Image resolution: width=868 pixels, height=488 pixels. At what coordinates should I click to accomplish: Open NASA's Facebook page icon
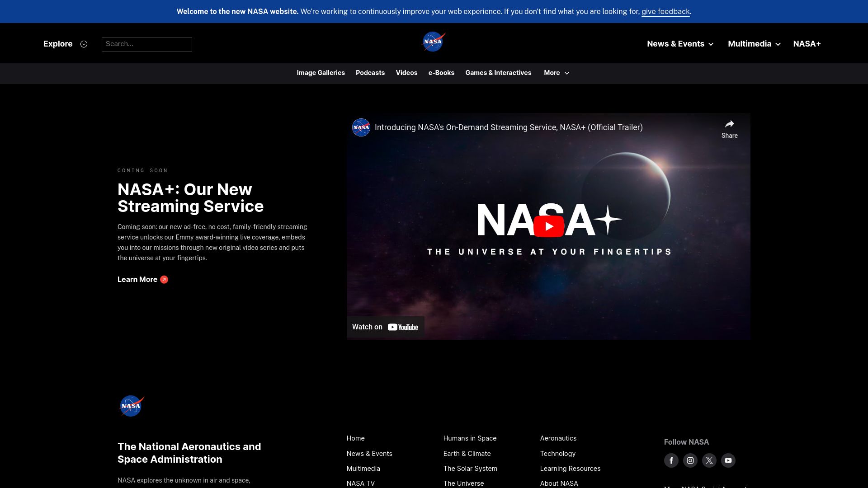671,460
